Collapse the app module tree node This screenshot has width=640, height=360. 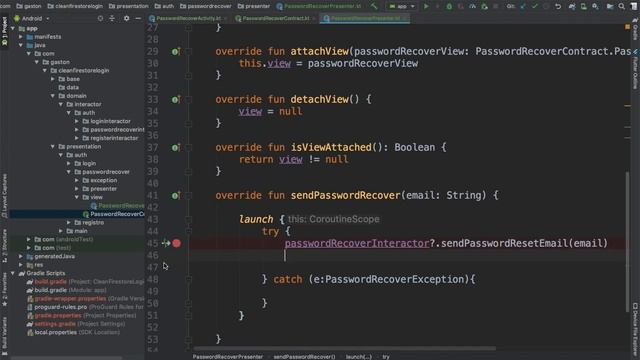pyautogui.click(x=13, y=29)
